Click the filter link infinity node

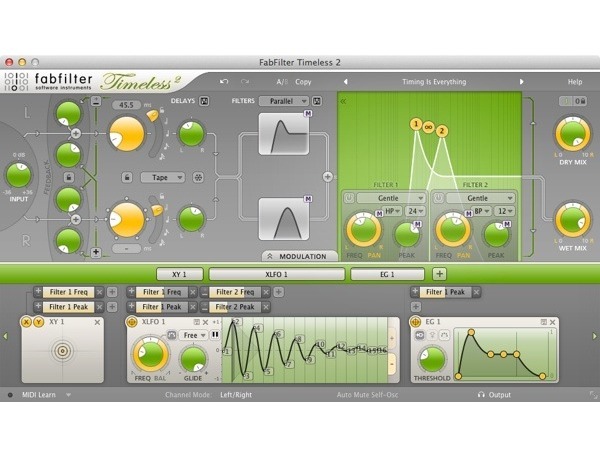point(429,127)
